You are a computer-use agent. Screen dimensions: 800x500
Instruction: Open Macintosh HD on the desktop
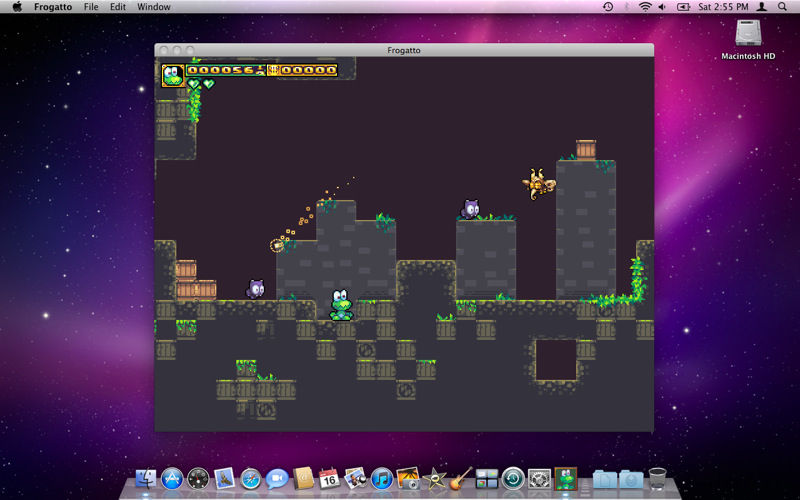pyautogui.click(x=748, y=40)
